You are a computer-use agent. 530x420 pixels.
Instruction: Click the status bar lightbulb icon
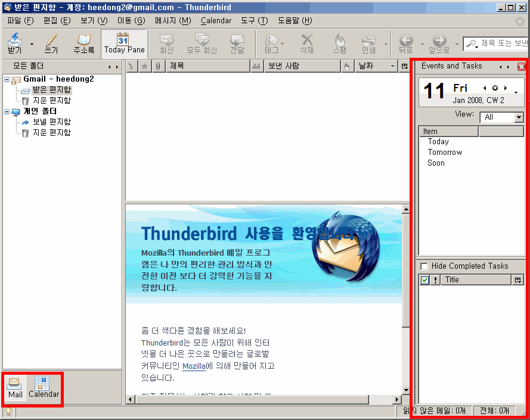tap(8, 412)
